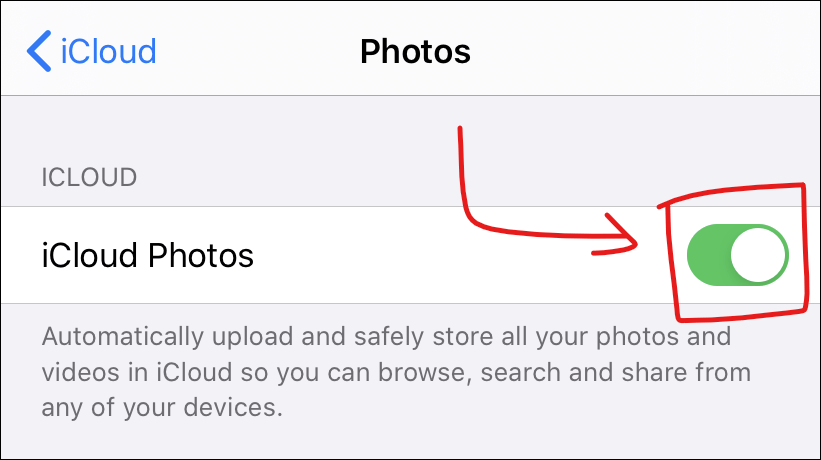The width and height of the screenshot is (821, 460).
Task: Select the iCloud Photos row label
Action: tap(147, 255)
